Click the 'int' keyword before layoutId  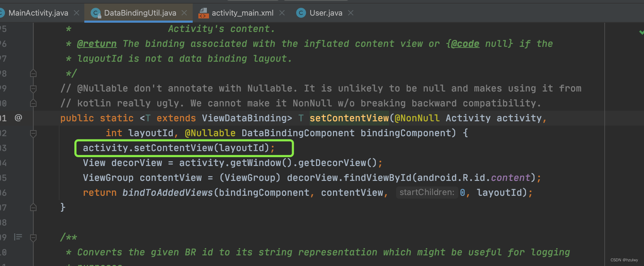click(x=114, y=133)
